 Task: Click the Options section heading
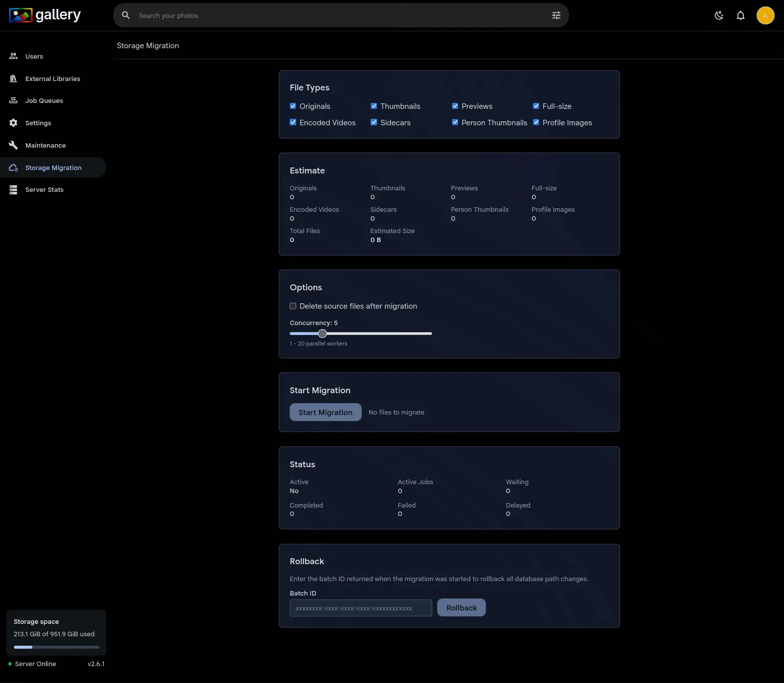(x=306, y=287)
